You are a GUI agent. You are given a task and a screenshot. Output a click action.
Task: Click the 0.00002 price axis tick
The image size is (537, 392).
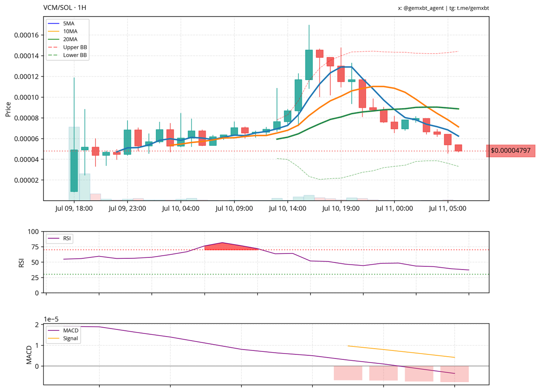pyautogui.click(x=26, y=180)
